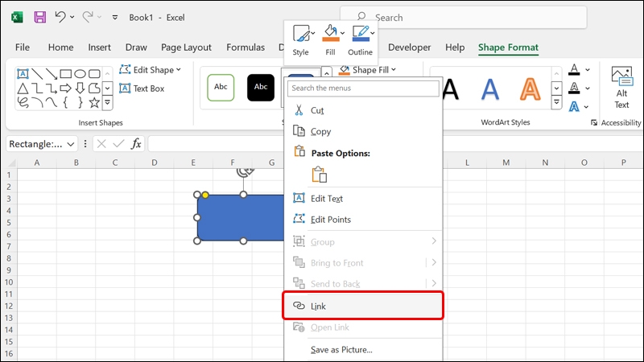Pick the scribble freeform shape
This screenshot has width=644, height=362.
(23, 103)
